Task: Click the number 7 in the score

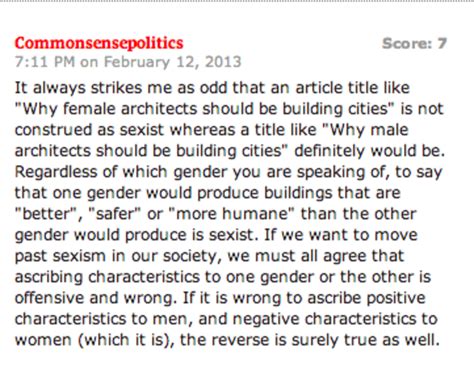Action: [442, 43]
